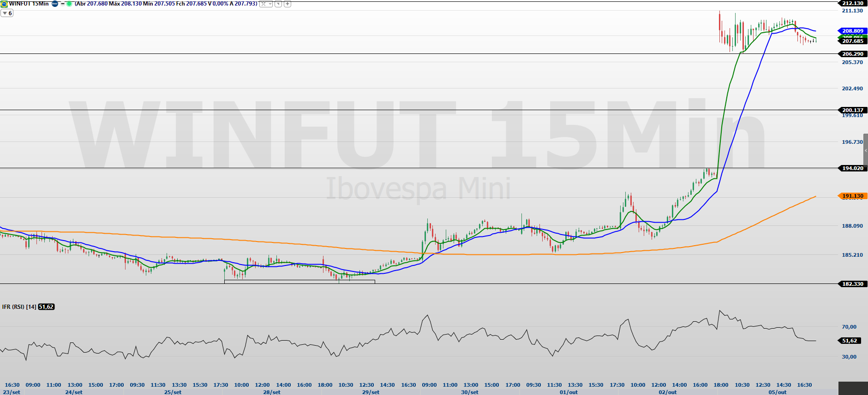Click the 51,62 RSI value tag on the scale
This screenshot has width=868, height=395.
tap(850, 341)
